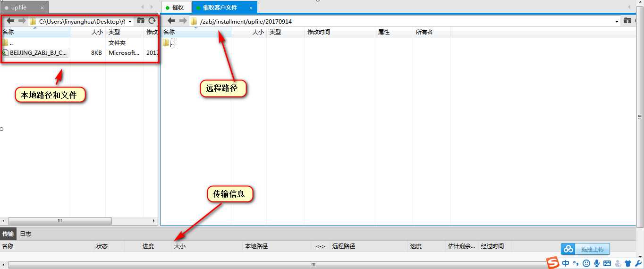Click the transfer 远程路径 column header

pos(368,246)
